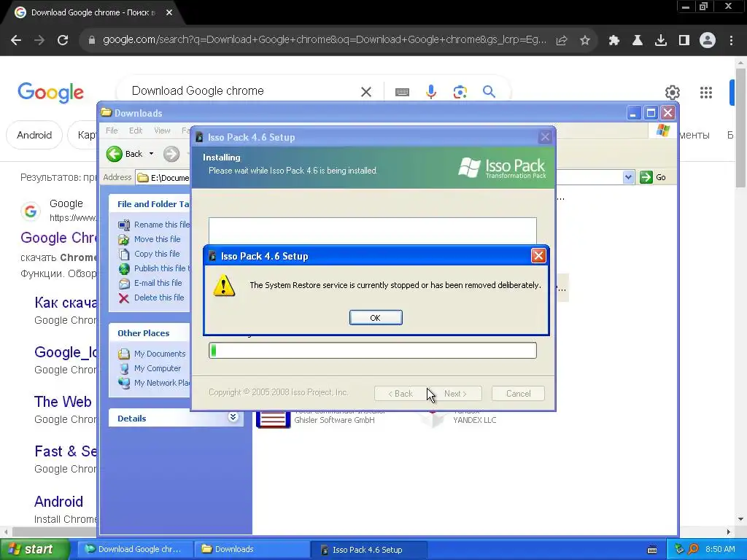Image resolution: width=747 pixels, height=560 pixels.
Task: Click the Back button in setup wizard
Action: click(400, 393)
